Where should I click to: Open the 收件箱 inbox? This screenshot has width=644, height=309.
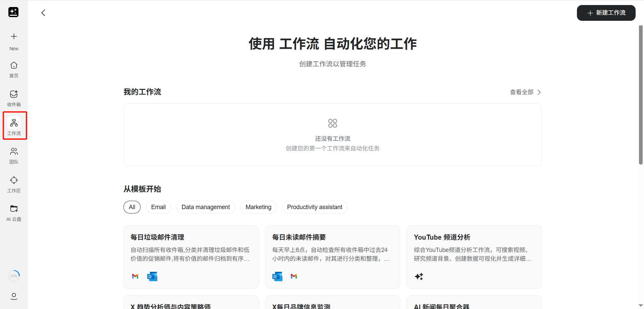(x=14, y=98)
